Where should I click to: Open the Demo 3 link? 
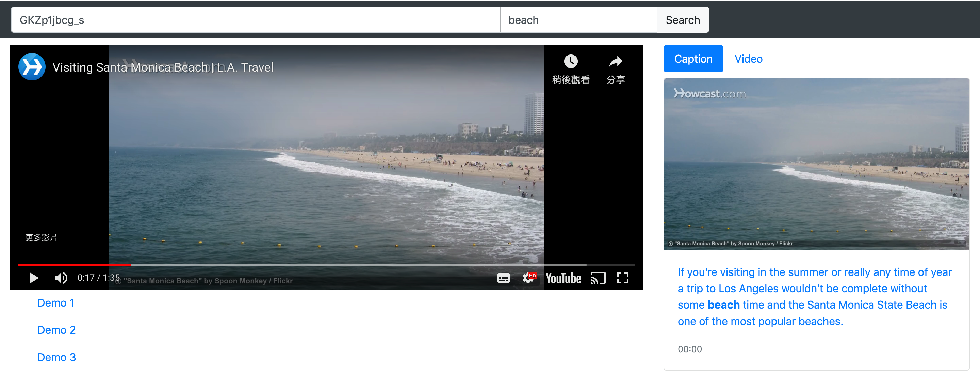56,357
